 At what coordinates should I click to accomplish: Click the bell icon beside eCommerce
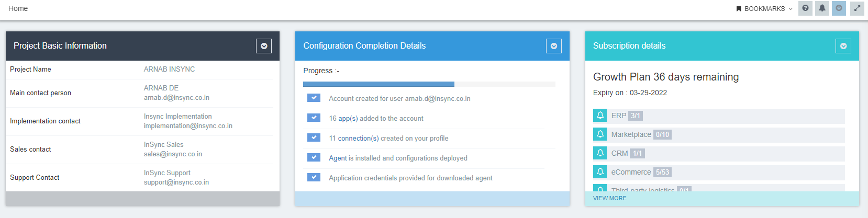(600, 172)
